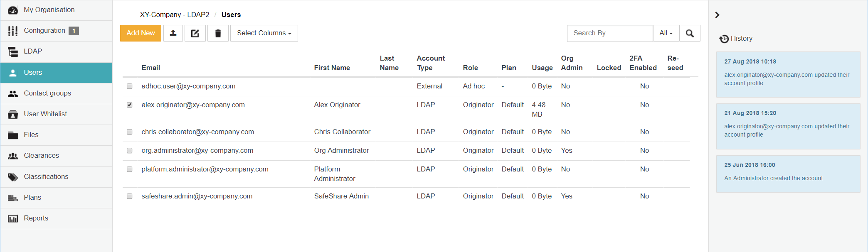Viewport: 868px width, 252px height.
Task: Open the 25 Jun 2018 16:00 history entry
Action: pos(788,174)
